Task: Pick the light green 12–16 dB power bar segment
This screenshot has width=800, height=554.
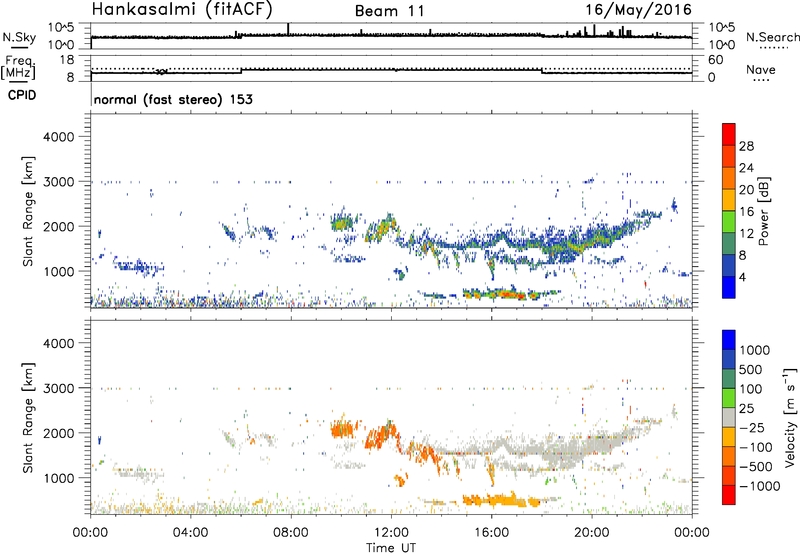Action: click(x=729, y=222)
